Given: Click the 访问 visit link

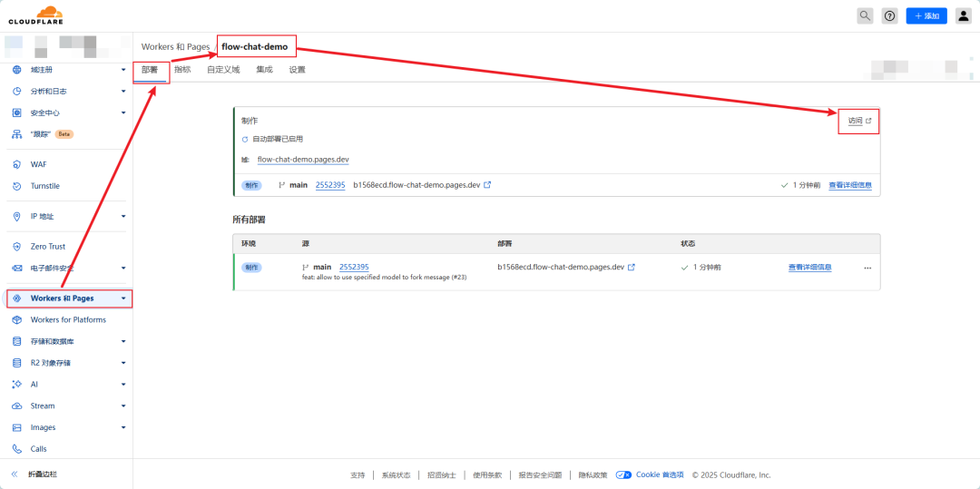Looking at the screenshot, I should pyautogui.click(x=858, y=121).
